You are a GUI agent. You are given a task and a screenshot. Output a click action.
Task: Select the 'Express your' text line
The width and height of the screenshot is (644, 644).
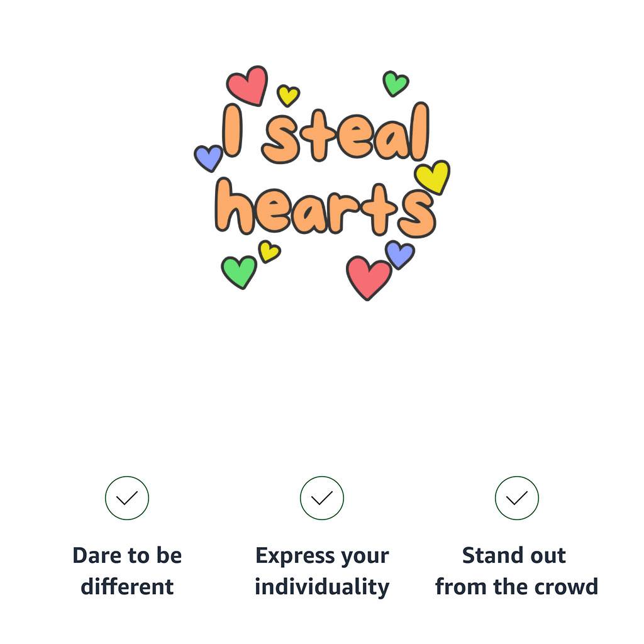pyautogui.click(x=322, y=556)
